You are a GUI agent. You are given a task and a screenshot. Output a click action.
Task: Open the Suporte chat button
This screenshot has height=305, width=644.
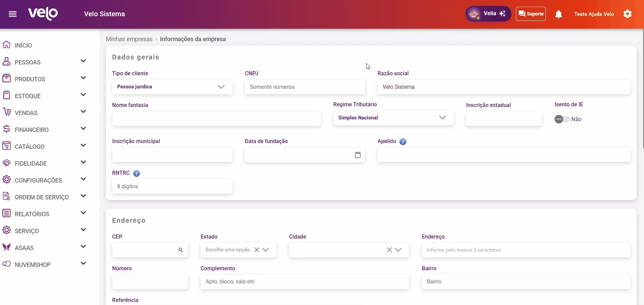(531, 14)
